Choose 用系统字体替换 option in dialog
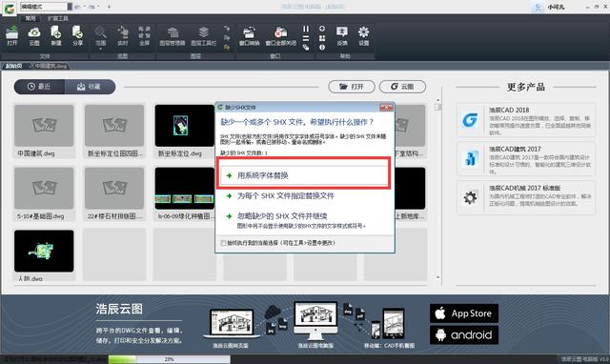Screen dimensions: 610x364 tap(304, 175)
